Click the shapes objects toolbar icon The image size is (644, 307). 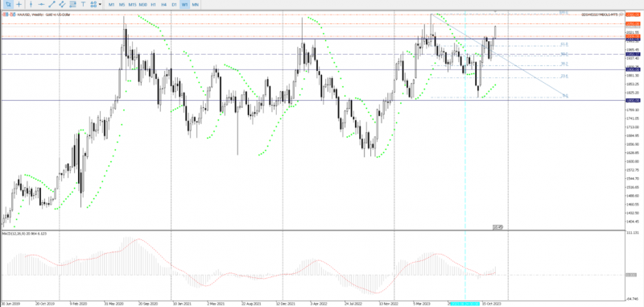click(x=93, y=4)
